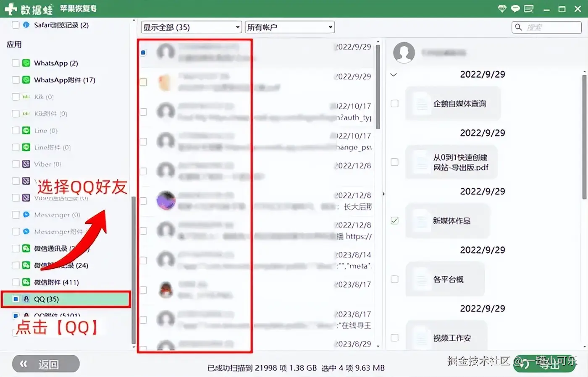This screenshot has width=588, height=377.
Task: Click the 返回 back button
Action: coord(46,364)
